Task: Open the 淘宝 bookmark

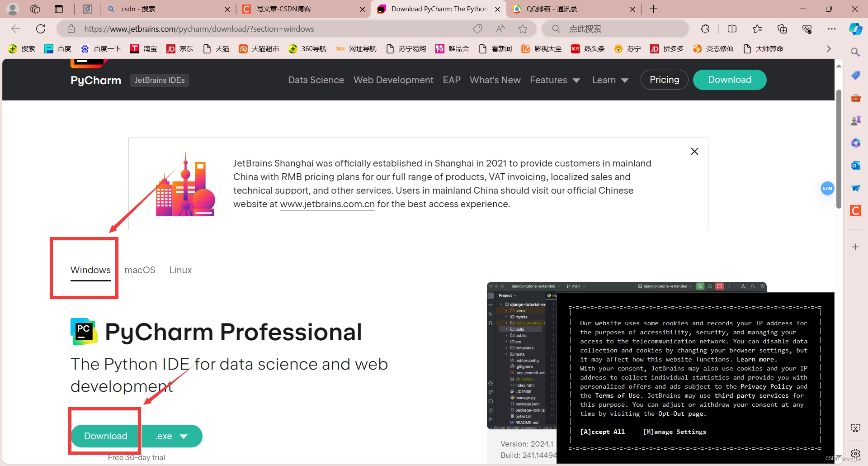Action: [x=144, y=49]
